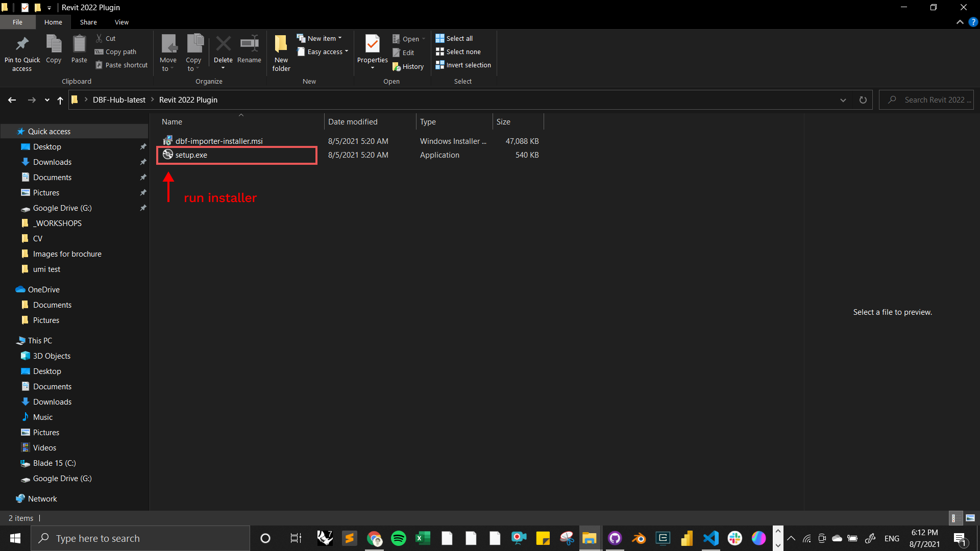Image resolution: width=980 pixels, height=551 pixels.
Task: Create a New folder
Action: [281, 53]
